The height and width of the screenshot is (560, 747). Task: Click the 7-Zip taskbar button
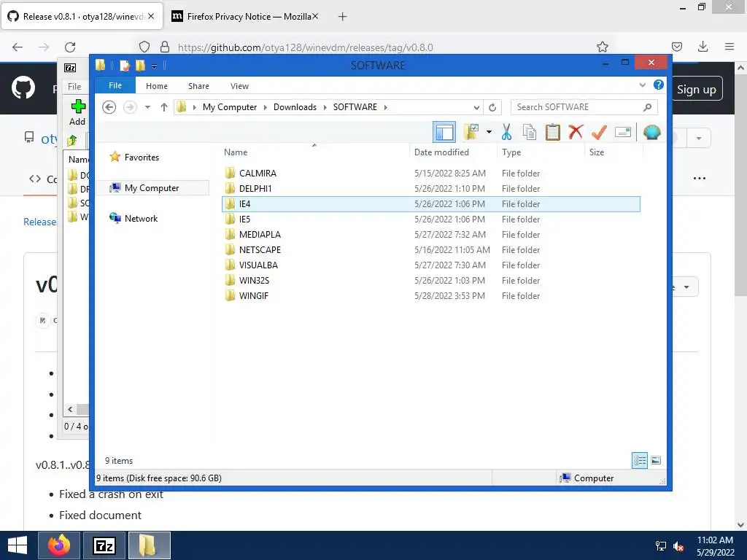click(x=104, y=545)
